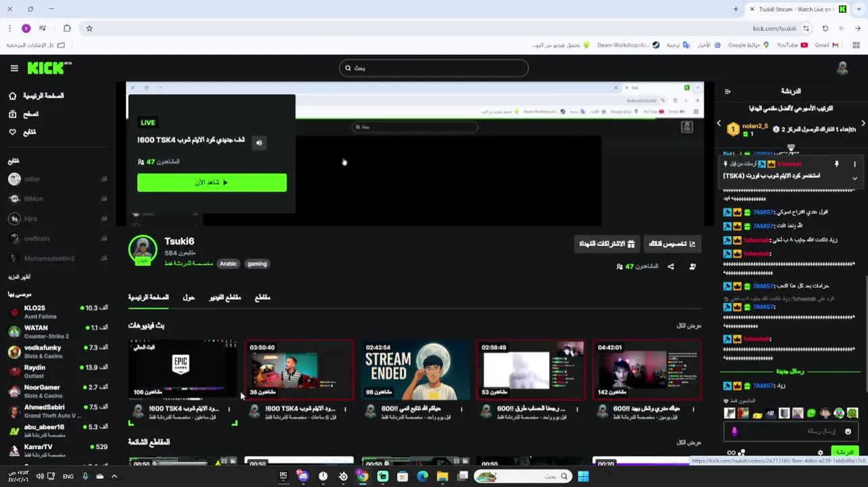The width and height of the screenshot is (868, 487).
Task: Unmute notifications for Hjrs channel
Action: click(104, 219)
